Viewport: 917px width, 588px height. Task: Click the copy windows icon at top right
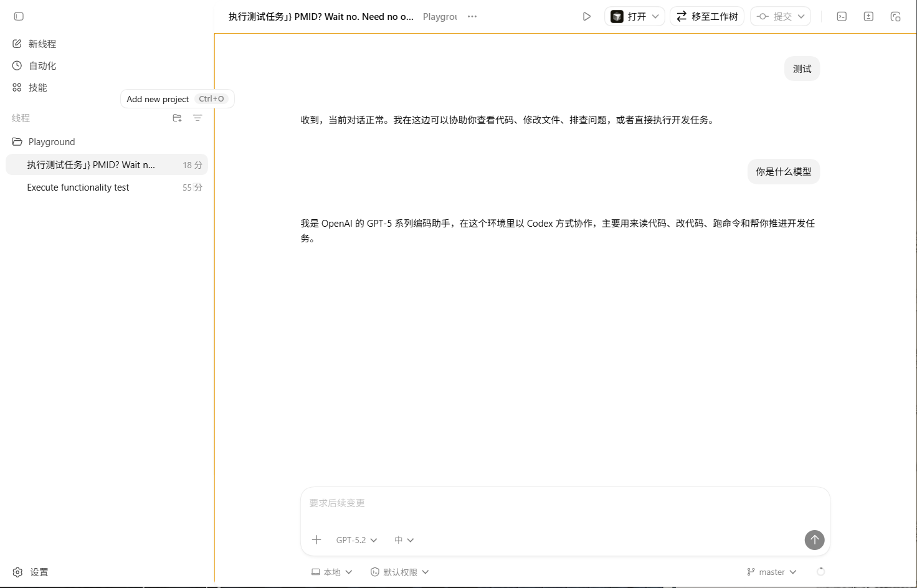[895, 17]
